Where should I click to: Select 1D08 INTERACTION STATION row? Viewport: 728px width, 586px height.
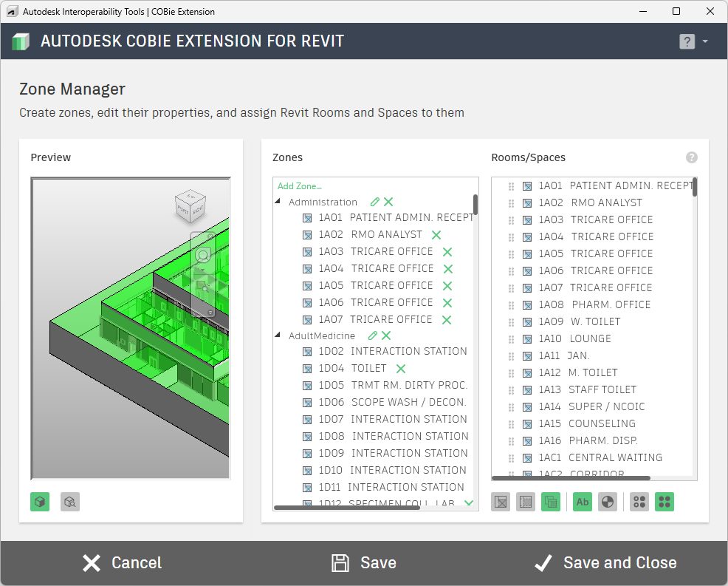[x=385, y=437]
